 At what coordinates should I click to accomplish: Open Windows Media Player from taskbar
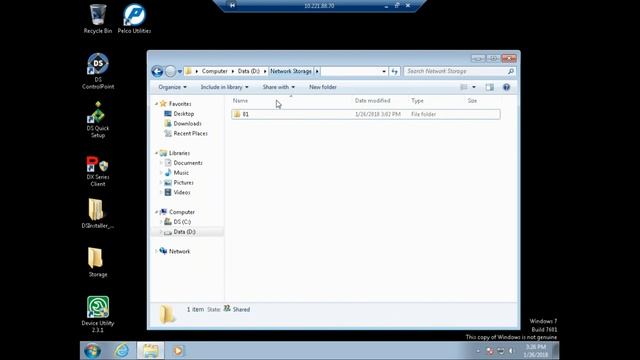tap(178, 351)
